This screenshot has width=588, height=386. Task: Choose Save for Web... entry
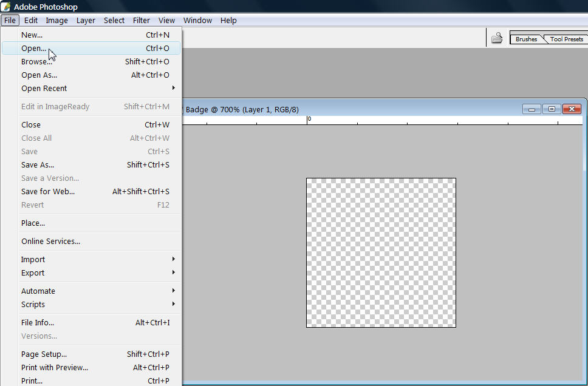click(91, 192)
